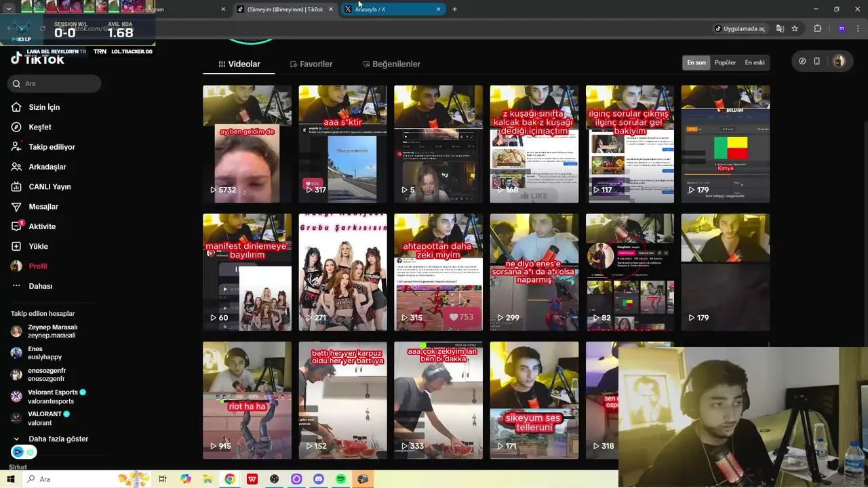This screenshot has width=868, height=488.
Task: Click the TikTok coin icon in the top right
Action: point(802,61)
